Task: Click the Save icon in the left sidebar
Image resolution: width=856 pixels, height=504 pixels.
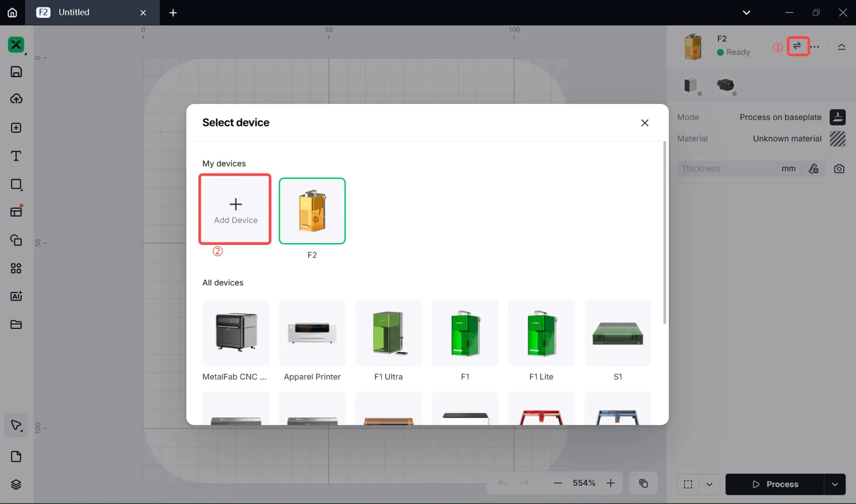Action: (17, 71)
